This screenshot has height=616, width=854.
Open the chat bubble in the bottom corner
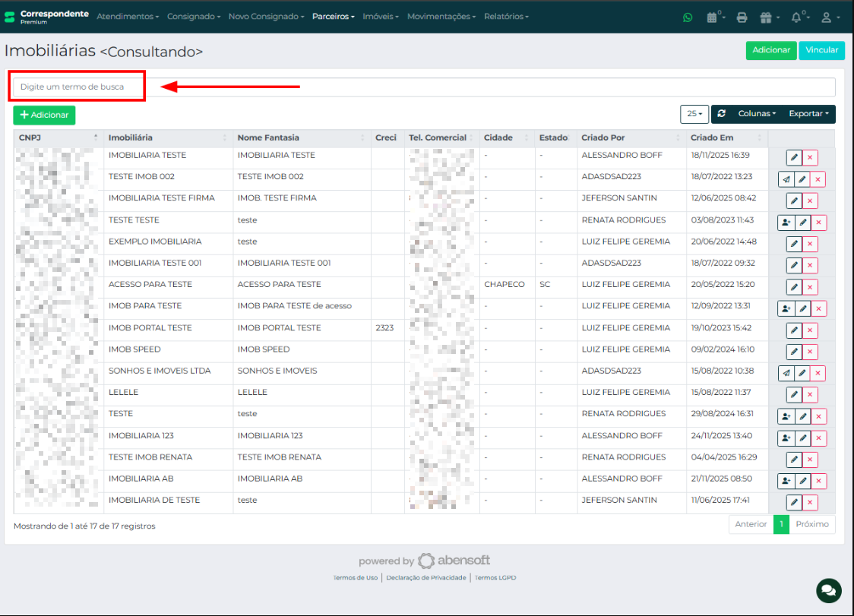(828, 590)
